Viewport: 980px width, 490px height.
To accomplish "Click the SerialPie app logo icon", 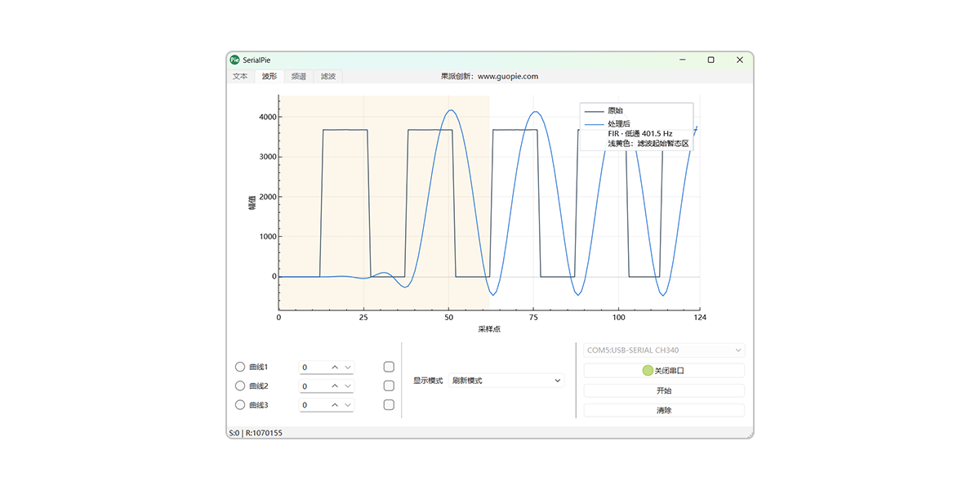I will point(234,60).
